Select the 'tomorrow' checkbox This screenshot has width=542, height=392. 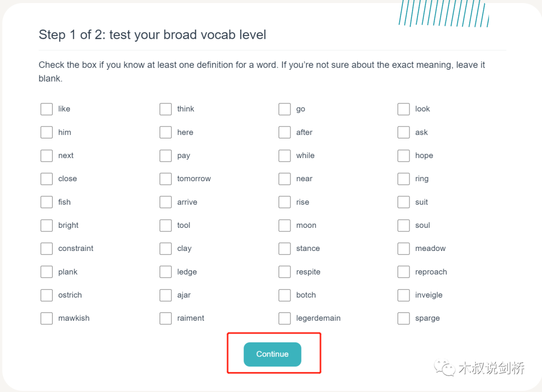pyautogui.click(x=166, y=179)
